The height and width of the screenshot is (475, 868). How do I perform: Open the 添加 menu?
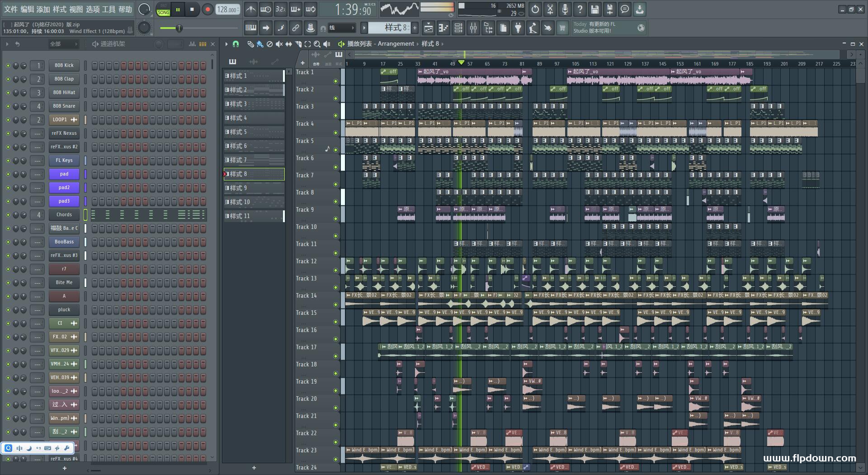(x=43, y=9)
